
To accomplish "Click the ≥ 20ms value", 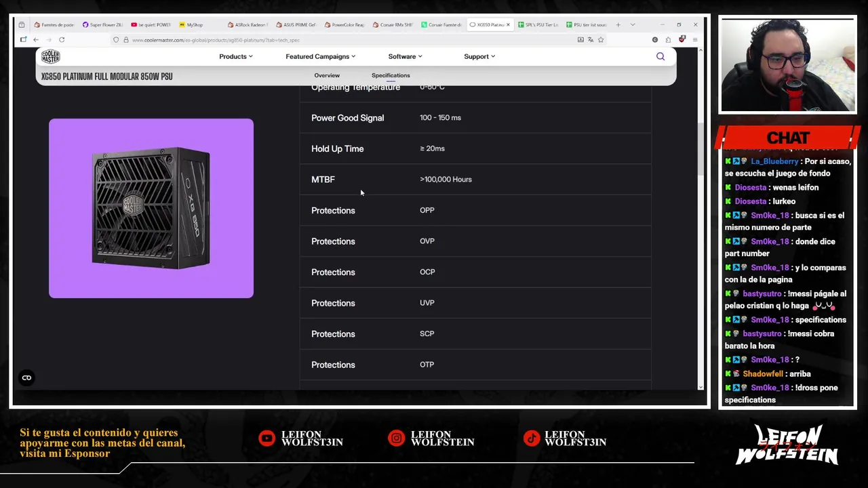I will coord(432,148).
